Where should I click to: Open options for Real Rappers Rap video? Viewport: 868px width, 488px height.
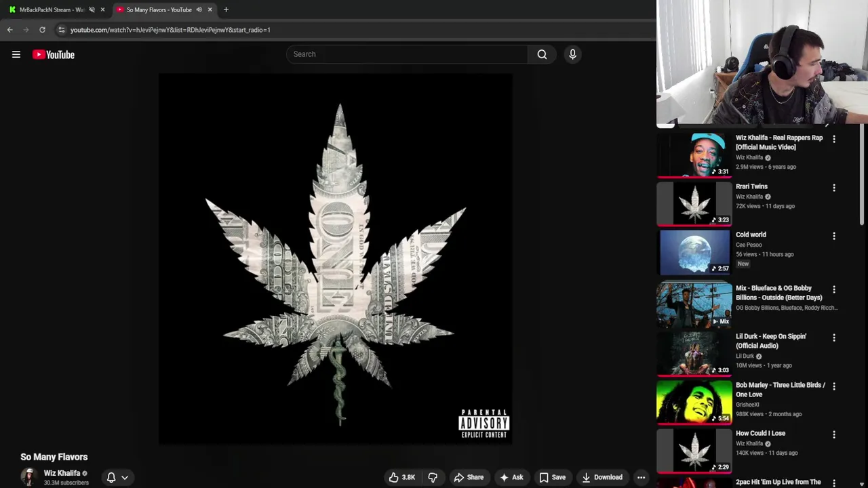pyautogui.click(x=834, y=139)
